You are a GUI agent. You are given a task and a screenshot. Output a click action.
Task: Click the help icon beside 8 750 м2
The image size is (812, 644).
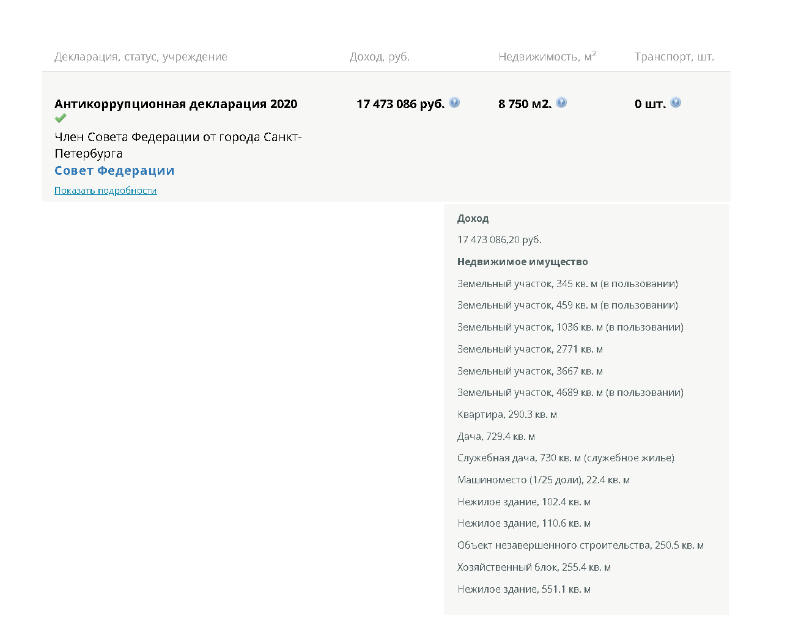tap(561, 103)
